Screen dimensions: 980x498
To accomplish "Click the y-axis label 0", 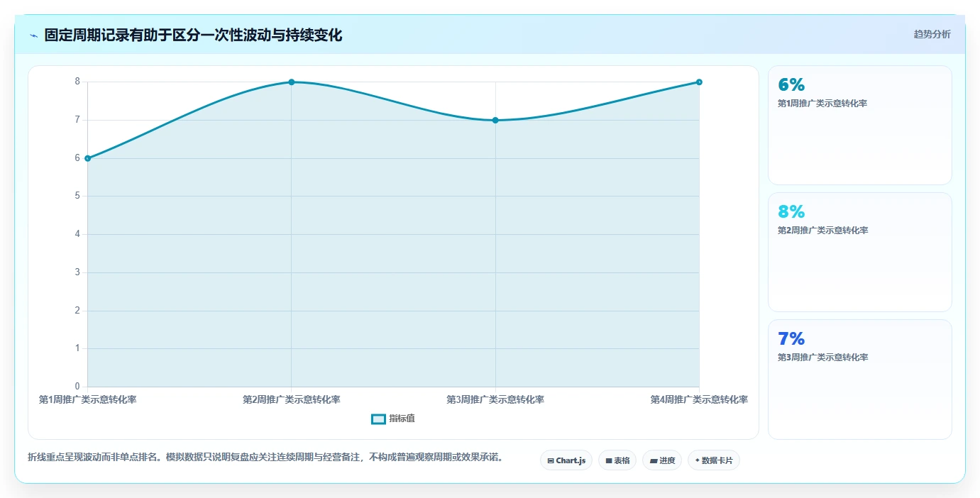I will [x=77, y=387].
